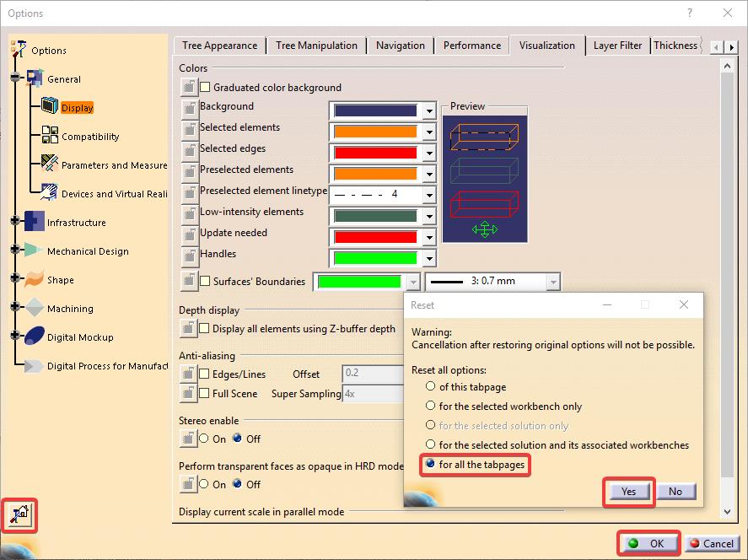Open the Selected edges color dropdown
This screenshot has height=560, width=748.
(429, 153)
